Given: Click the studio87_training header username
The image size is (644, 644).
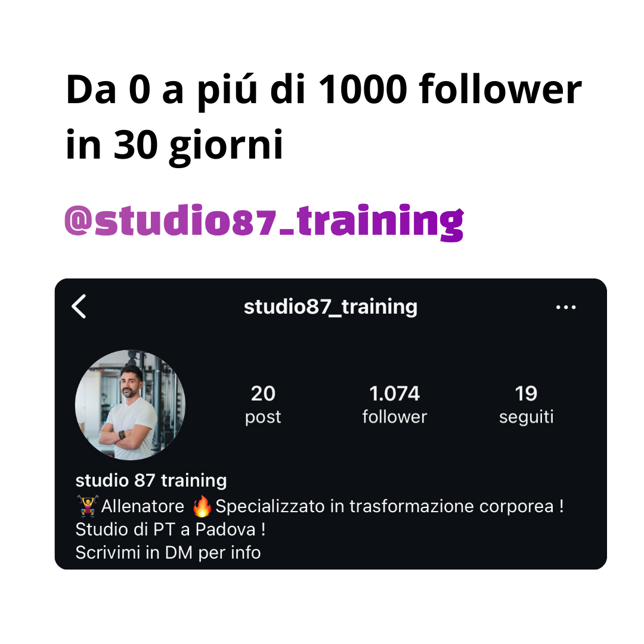Looking at the screenshot, I should pos(330,307).
